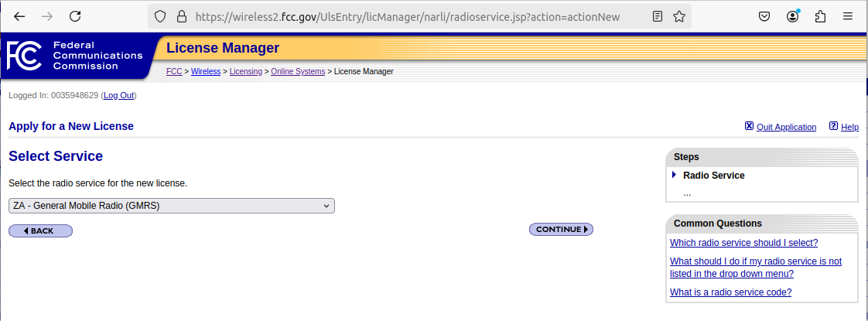Open the radio service dropdown

tap(171, 206)
